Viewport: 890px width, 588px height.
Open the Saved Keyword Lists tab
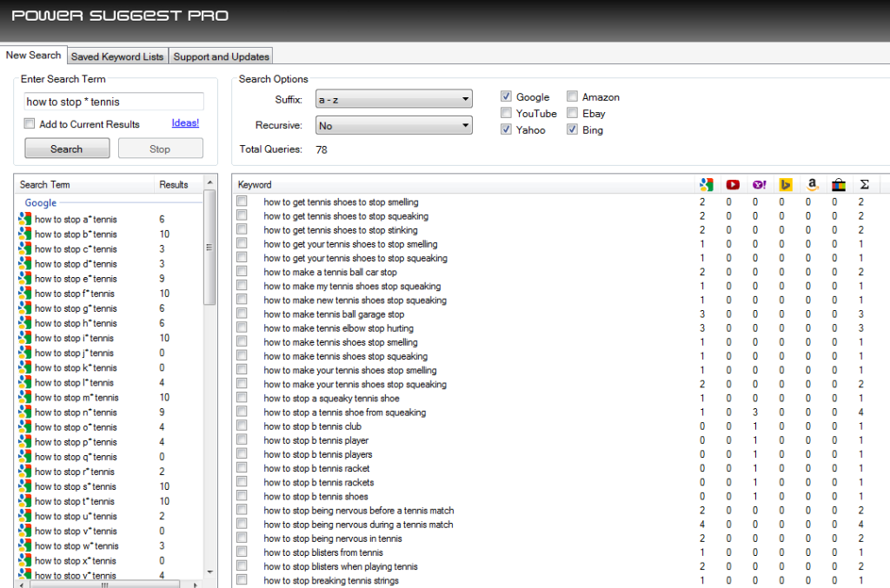[x=117, y=56]
